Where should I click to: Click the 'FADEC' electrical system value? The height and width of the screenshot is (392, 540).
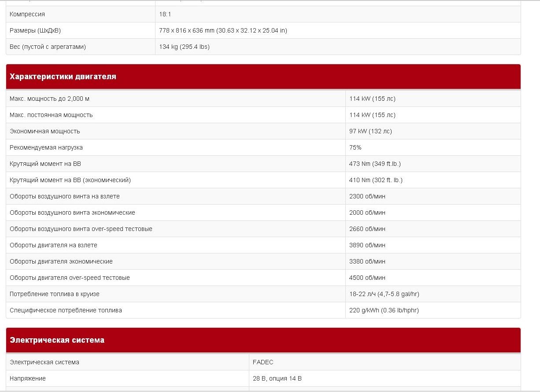pyautogui.click(x=263, y=362)
